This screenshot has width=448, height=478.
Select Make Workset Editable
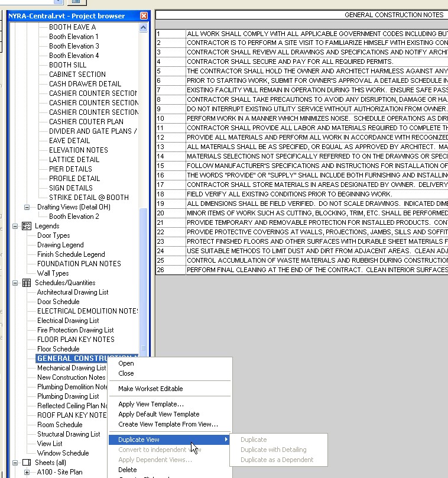pos(151,388)
